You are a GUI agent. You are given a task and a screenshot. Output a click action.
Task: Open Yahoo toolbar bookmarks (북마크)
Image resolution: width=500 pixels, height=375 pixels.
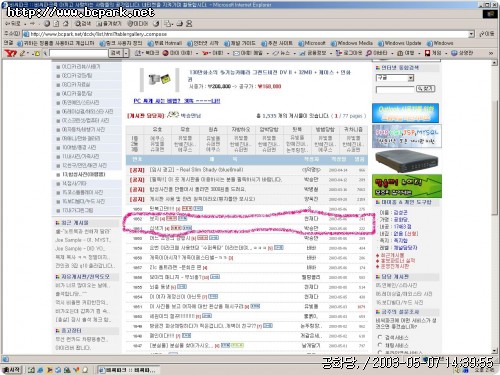[x=147, y=53]
